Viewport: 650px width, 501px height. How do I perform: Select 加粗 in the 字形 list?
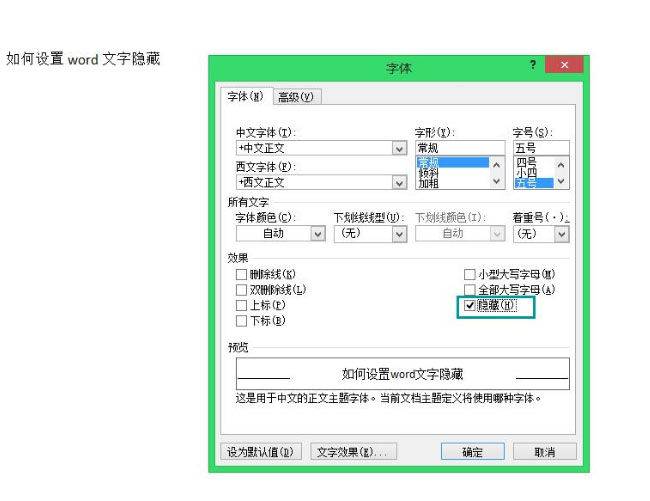[452, 183]
